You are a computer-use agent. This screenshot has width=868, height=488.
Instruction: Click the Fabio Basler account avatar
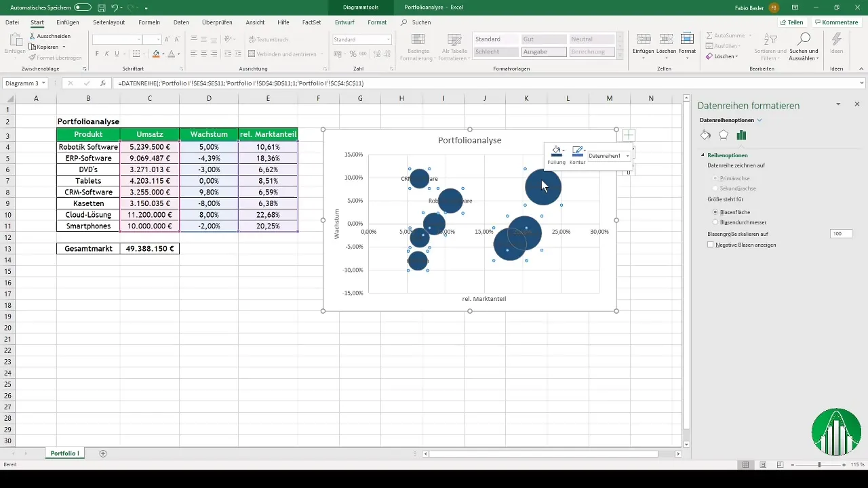pyautogui.click(x=774, y=7)
